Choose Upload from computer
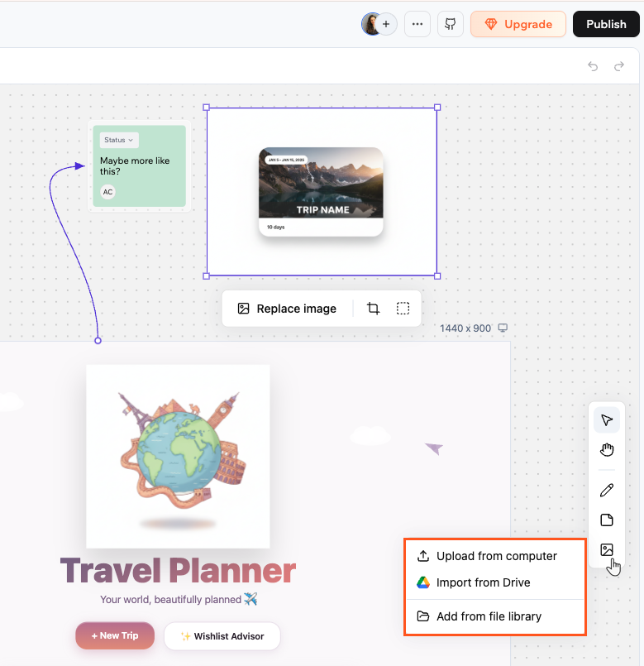This screenshot has height=666, width=644. click(495, 556)
